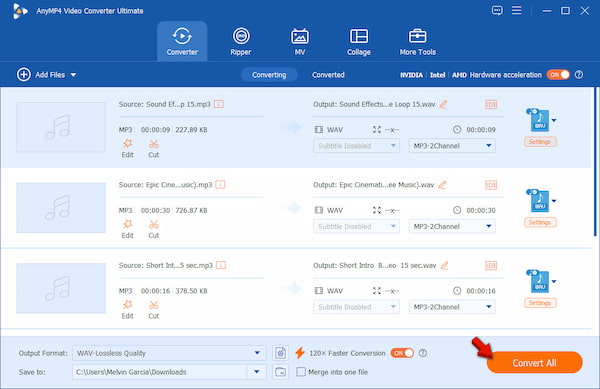600x389 pixels.
Task: Open WAV format icon for Sound Effects row
Action: tap(539, 120)
